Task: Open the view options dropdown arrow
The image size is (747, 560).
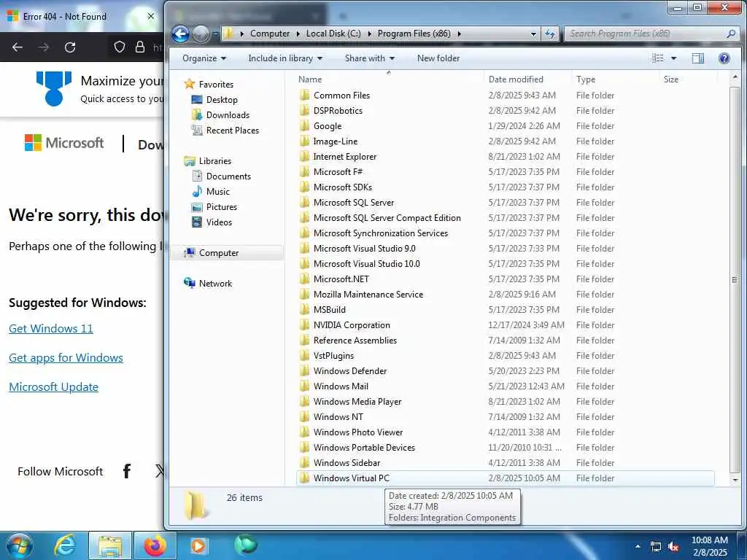Action: 673,58
